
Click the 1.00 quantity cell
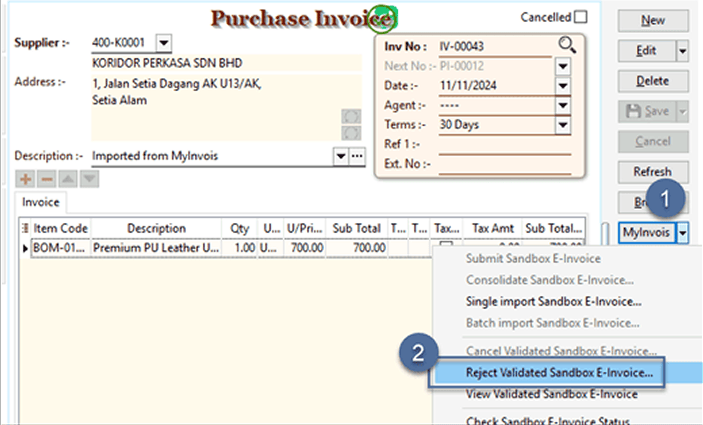click(x=240, y=248)
